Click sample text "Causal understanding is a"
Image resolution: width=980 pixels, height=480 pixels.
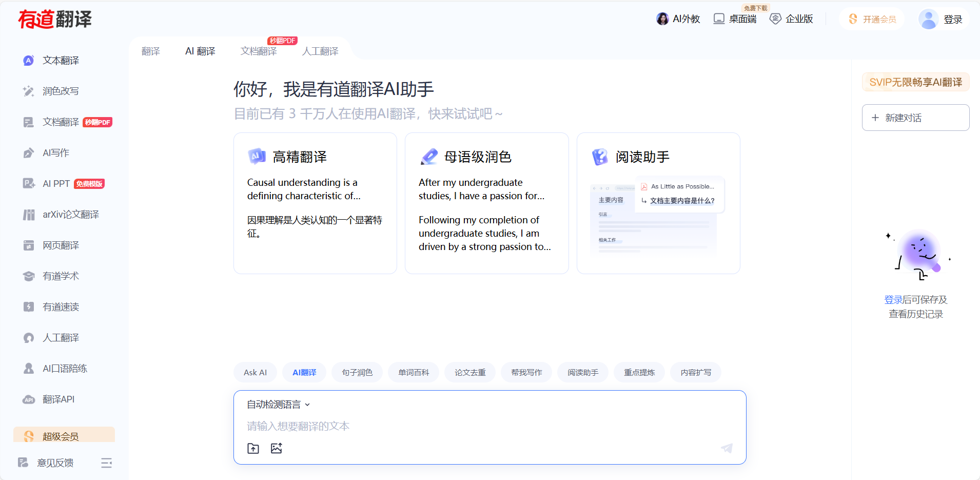click(x=302, y=183)
